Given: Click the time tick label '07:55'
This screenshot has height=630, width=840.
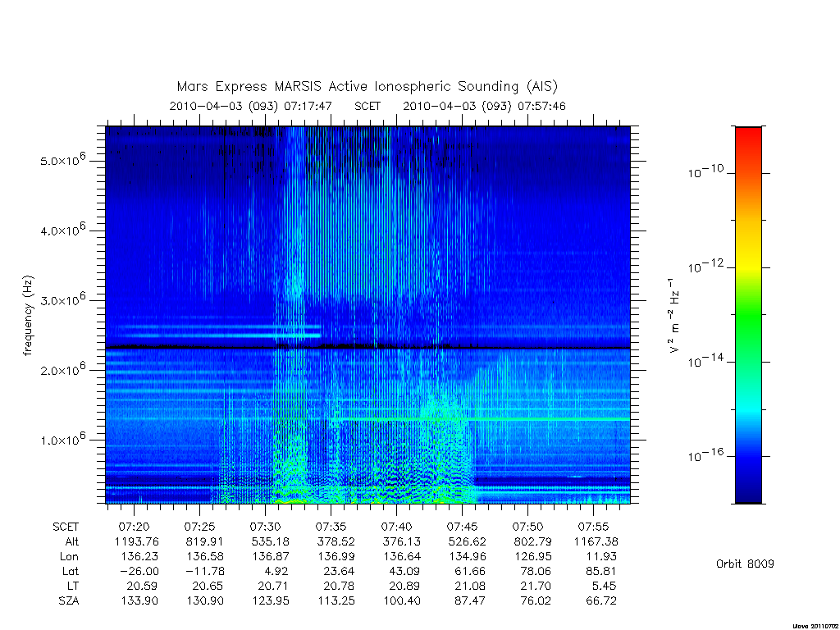Looking at the screenshot, I should pos(593,527).
